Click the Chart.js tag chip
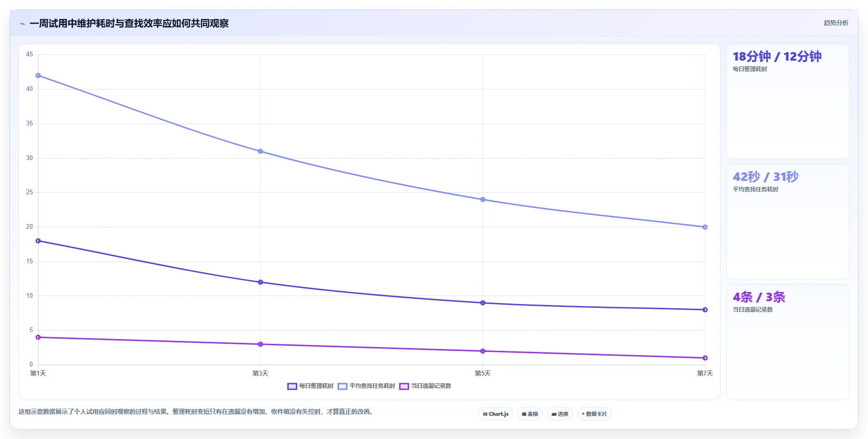The height and width of the screenshot is (439, 868). coord(496,414)
